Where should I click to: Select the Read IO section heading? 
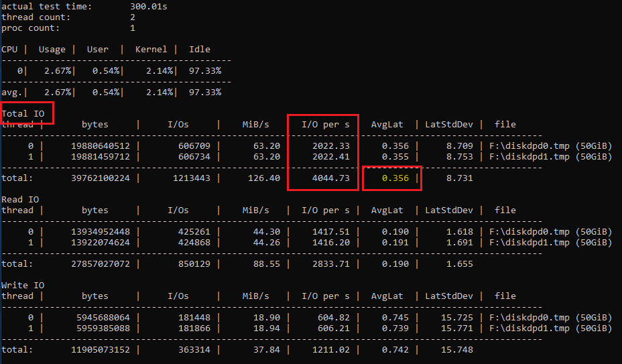tap(21, 199)
